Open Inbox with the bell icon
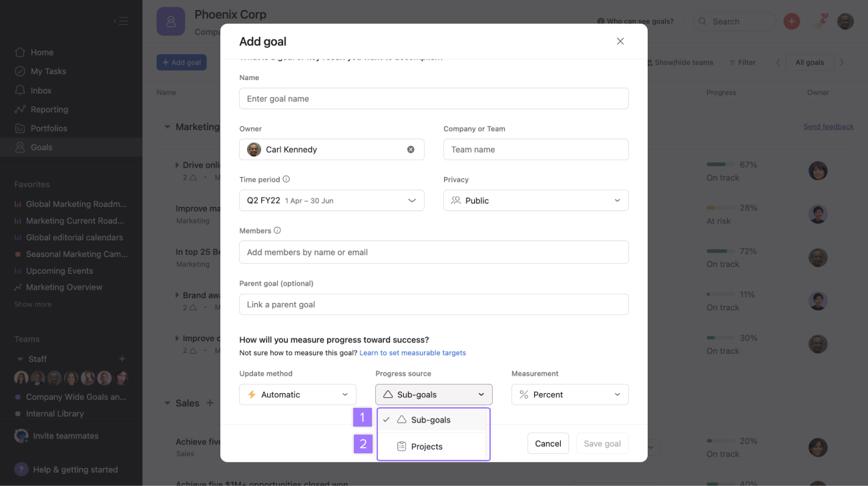868x486 pixels. click(x=21, y=90)
